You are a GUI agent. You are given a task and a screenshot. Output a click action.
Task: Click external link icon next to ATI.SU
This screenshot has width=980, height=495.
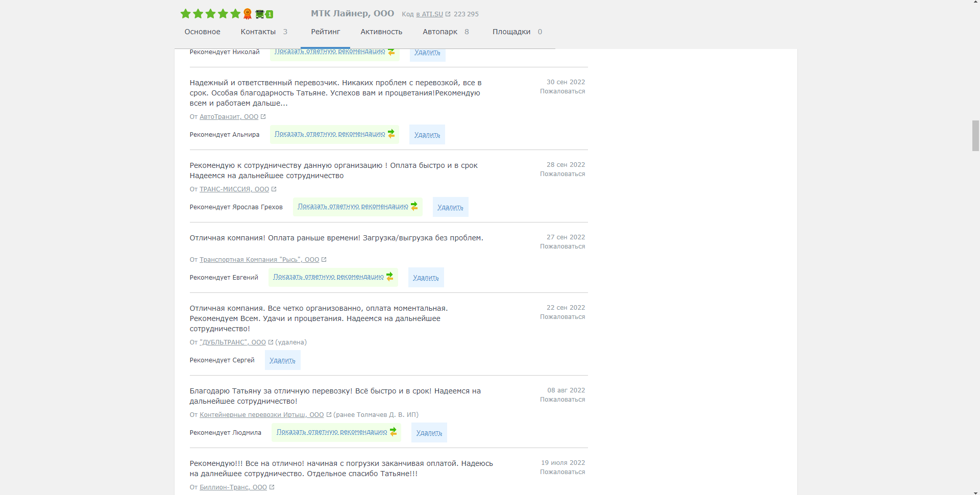pyautogui.click(x=448, y=14)
